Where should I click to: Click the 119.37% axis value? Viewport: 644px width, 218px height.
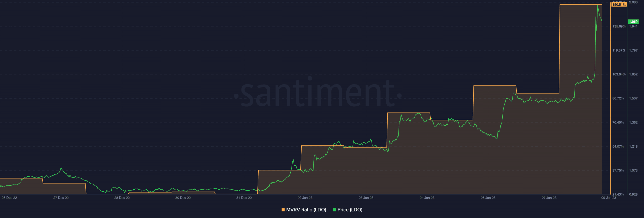tap(619, 50)
